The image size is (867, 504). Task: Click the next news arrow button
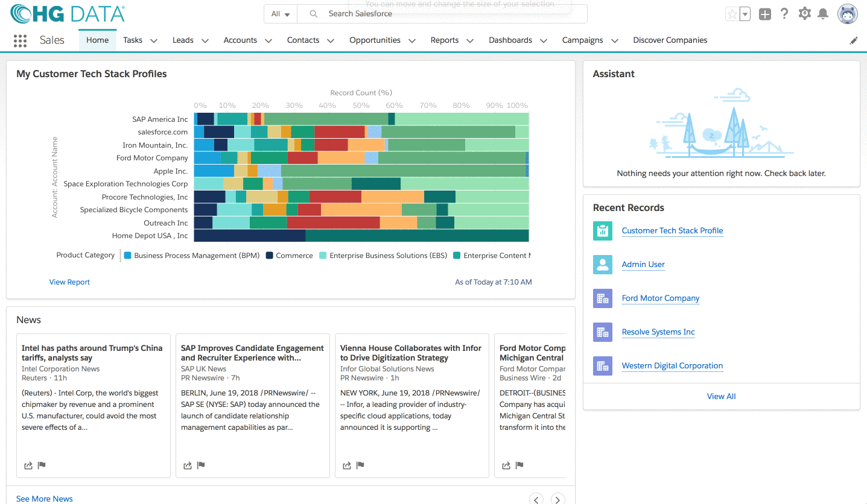558,499
